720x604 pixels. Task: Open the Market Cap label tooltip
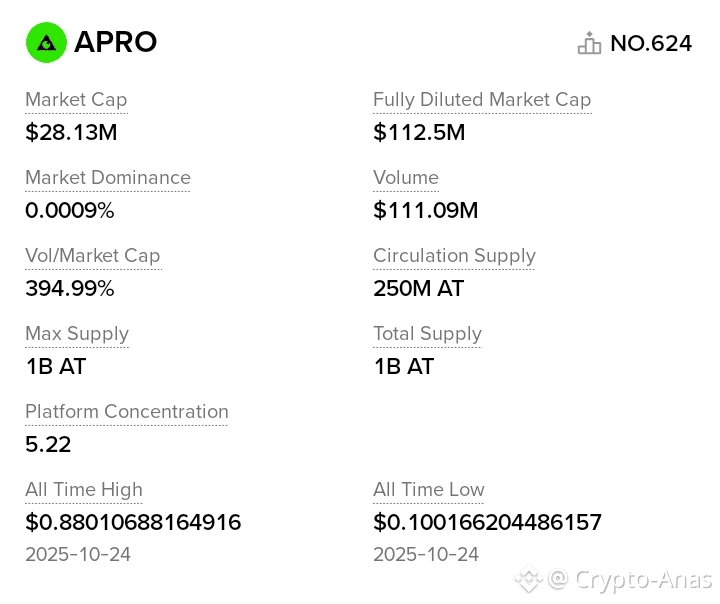76,100
